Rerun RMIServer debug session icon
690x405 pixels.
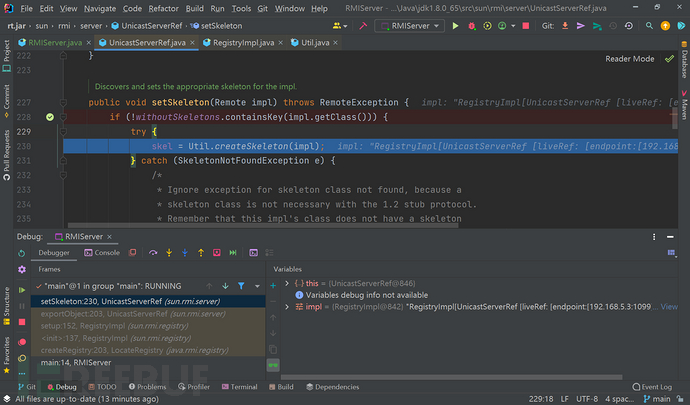pyautogui.click(x=22, y=253)
